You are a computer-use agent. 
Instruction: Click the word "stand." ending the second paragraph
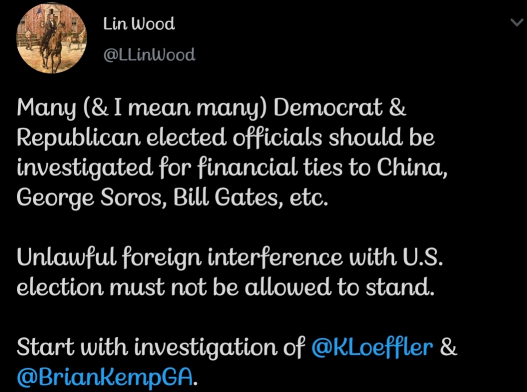point(400,287)
